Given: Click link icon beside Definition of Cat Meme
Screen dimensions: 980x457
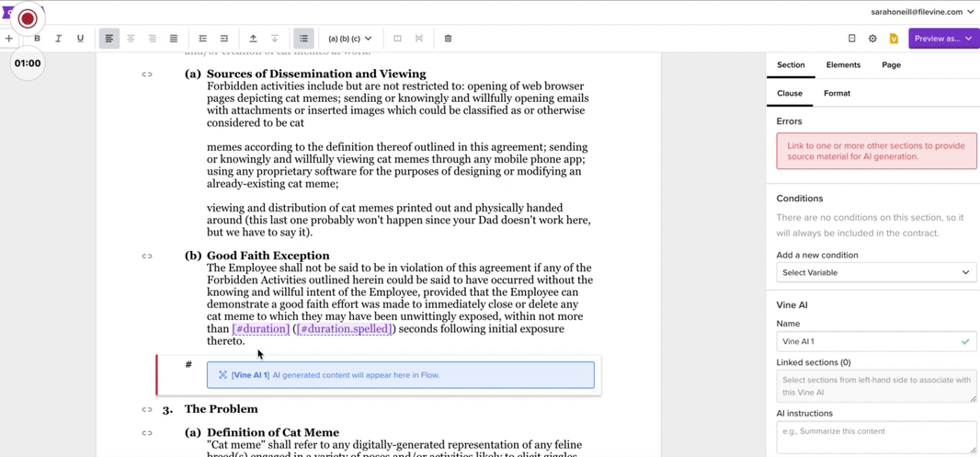Looking at the screenshot, I should coord(147,432).
